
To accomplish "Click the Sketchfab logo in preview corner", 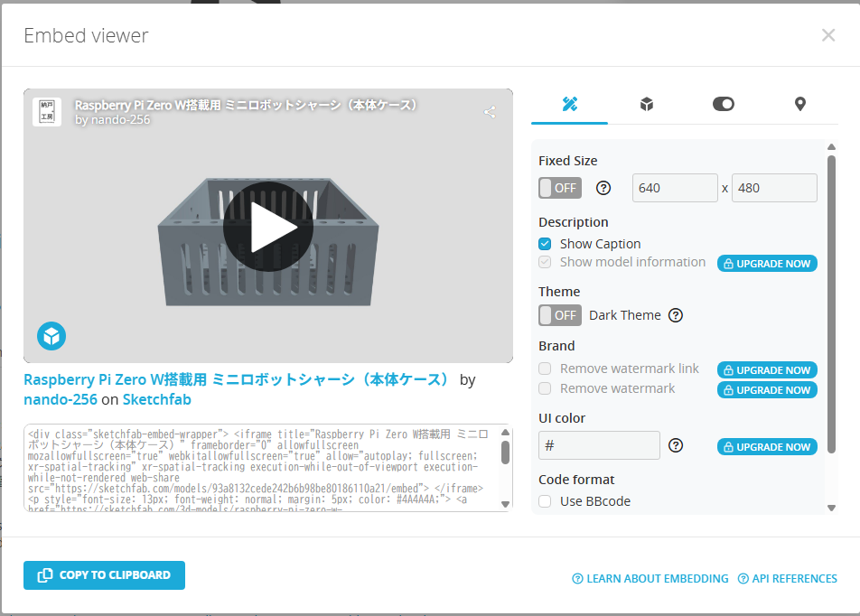I will 51,336.
